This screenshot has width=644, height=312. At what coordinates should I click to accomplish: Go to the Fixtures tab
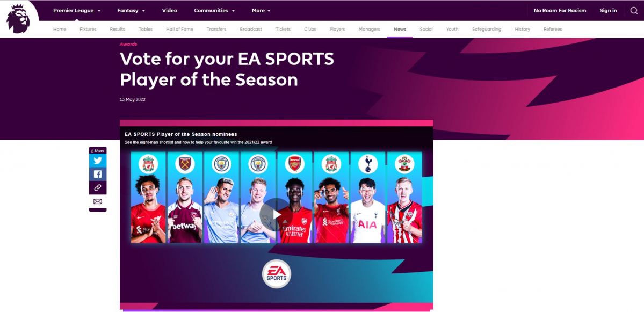[x=88, y=29]
